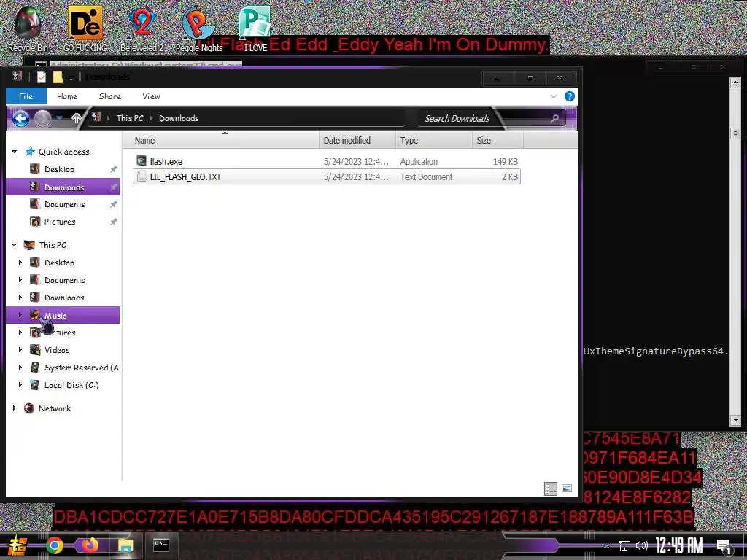
Task: Select Desktop under Quick access
Action: 59,169
